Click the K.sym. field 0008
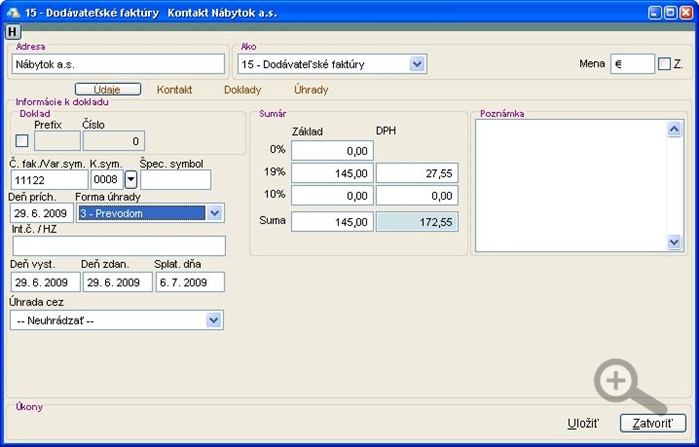Image resolution: width=699 pixels, height=447 pixels. [x=107, y=180]
